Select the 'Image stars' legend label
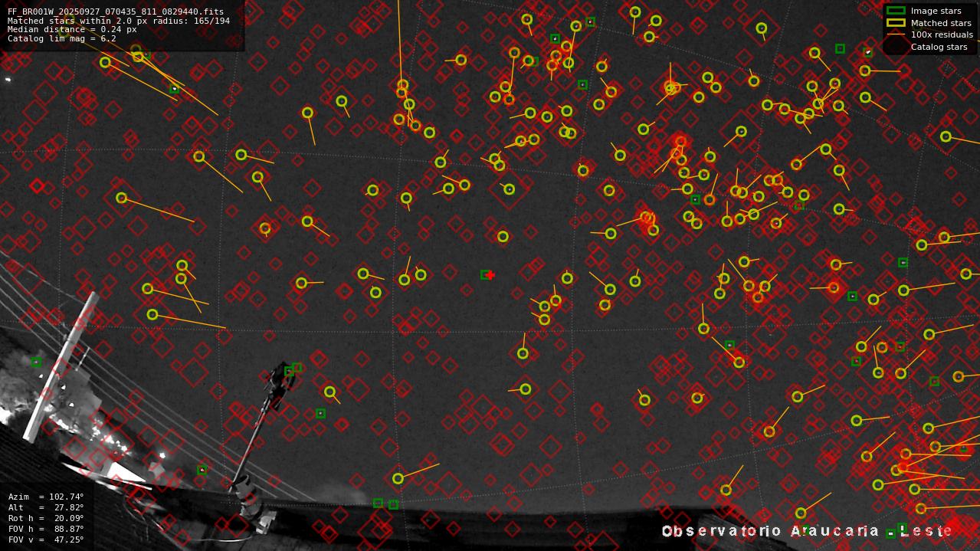980x551 pixels. point(936,11)
